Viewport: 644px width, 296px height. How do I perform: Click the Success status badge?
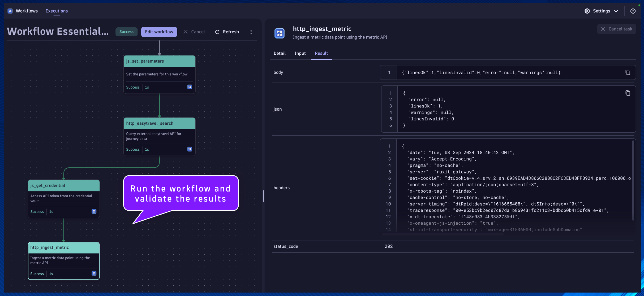[x=126, y=32]
